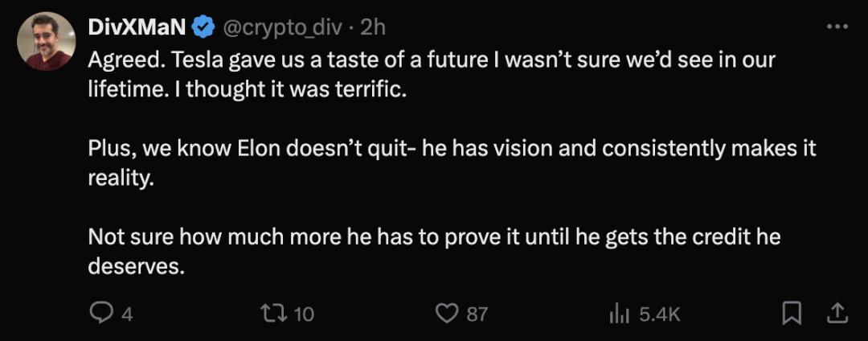This screenshot has height=341, width=868.
Task: Click the reply speech bubble icon
Action: pos(100,313)
